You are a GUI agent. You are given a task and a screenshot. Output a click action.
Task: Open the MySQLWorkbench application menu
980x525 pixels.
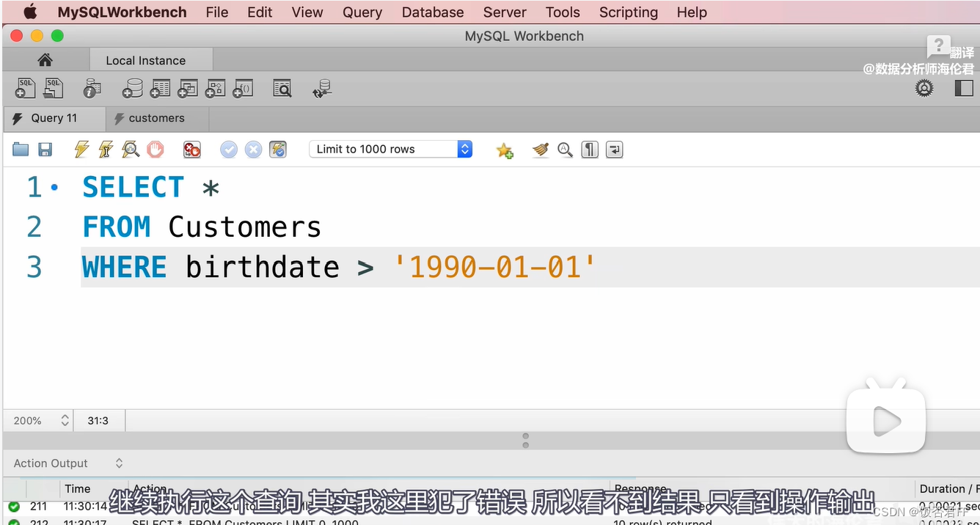click(122, 12)
